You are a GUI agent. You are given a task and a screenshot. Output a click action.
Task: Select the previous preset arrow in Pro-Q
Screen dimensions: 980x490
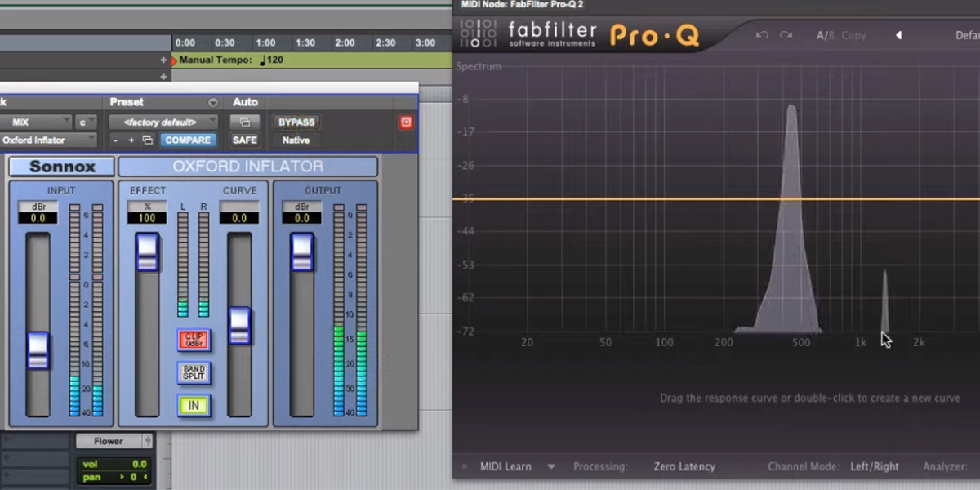point(898,35)
